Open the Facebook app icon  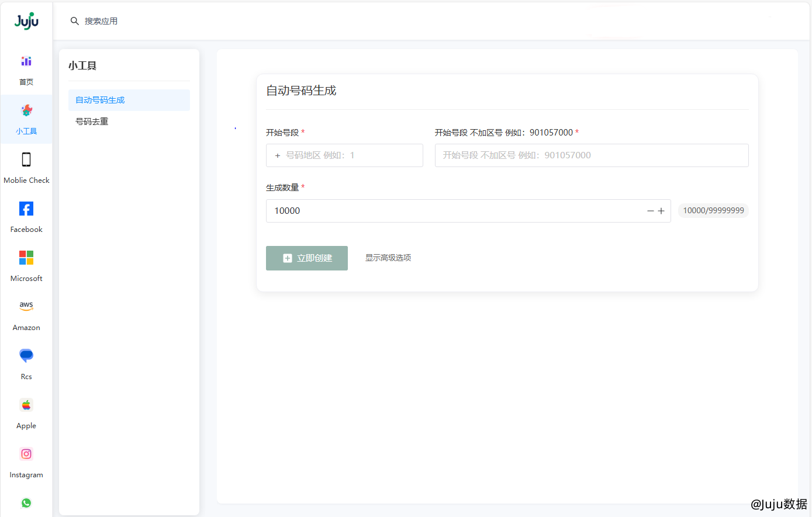pos(26,209)
